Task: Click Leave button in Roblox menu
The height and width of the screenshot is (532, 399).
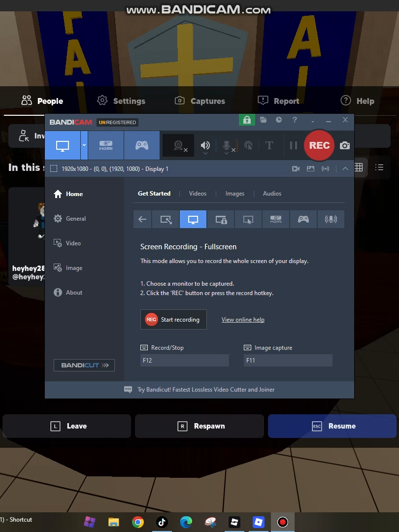Action: 67,426
